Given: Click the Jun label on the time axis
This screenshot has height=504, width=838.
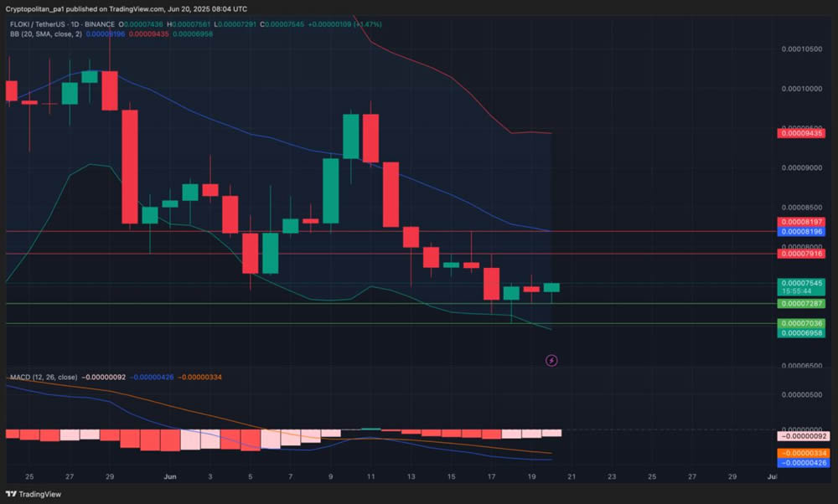Looking at the screenshot, I should coord(170,476).
